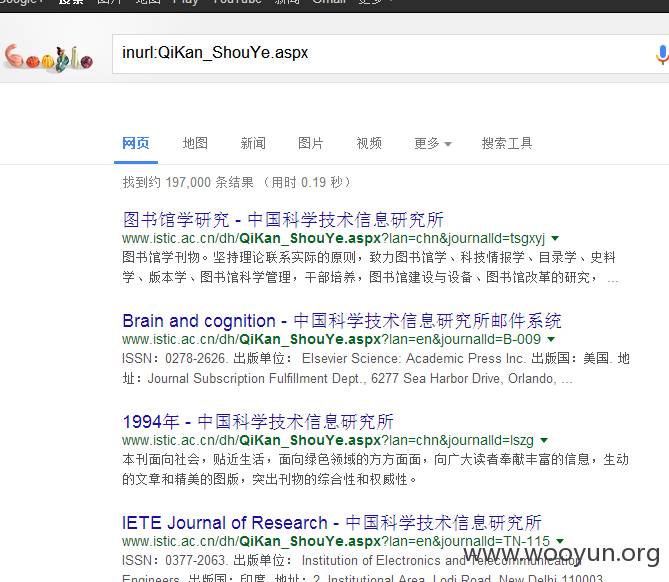Click the snippet starting 图书馆学刊物
This screenshot has width=669, height=582.
point(370,268)
